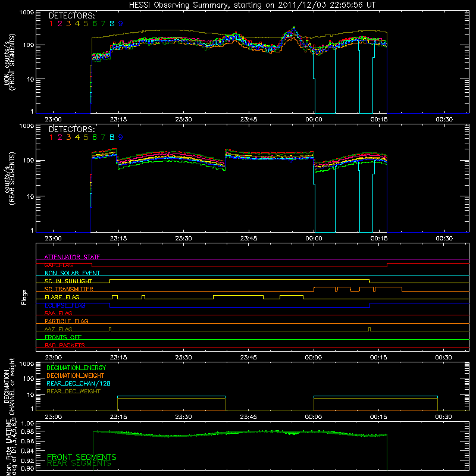Image resolution: width=476 pixels, height=476 pixels.
Task: Select orange detector "3" in front segments legend
Action: pos(68,23)
